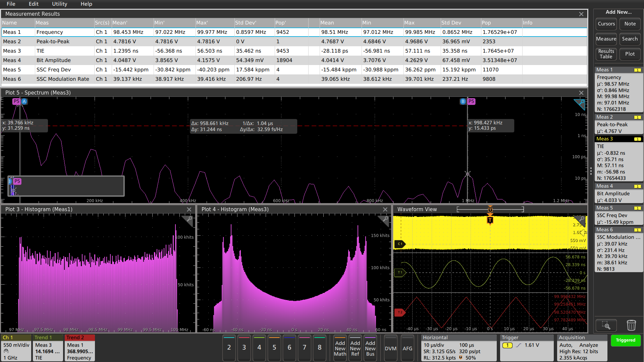The image size is (644, 362).
Task: Click the zoom box magnifier icon
Action: [x=606, y=325]
